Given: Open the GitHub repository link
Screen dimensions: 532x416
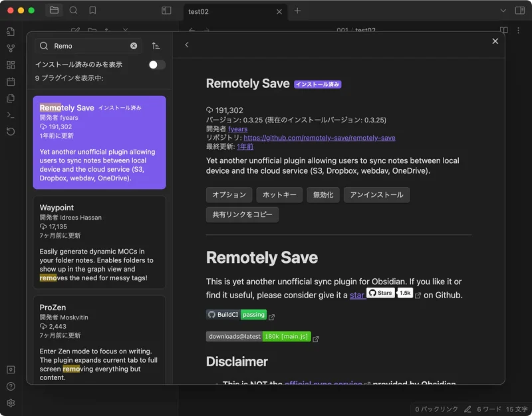Looking at the screenshot, I should pyautogui.click(x=319, y=138).
